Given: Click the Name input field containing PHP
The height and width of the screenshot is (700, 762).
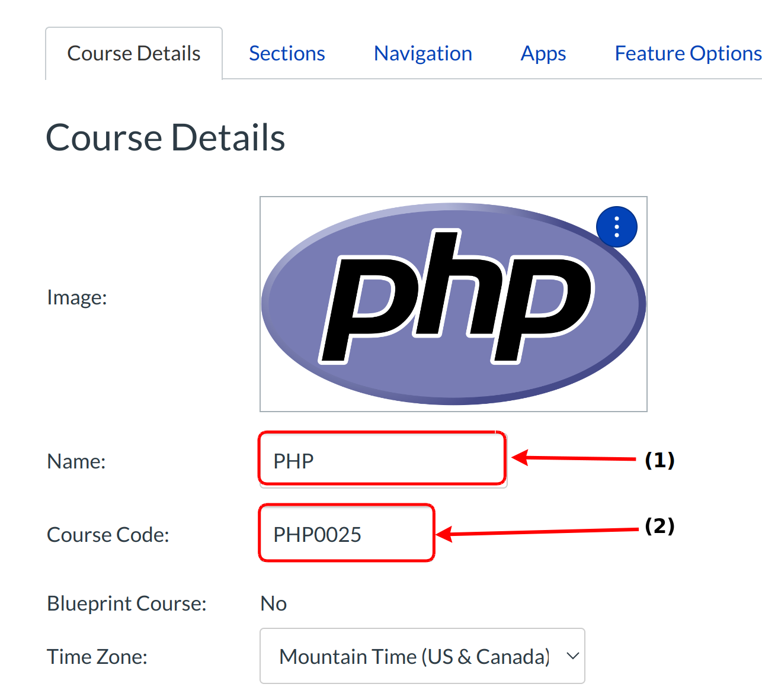Looking at the screenshot, I should tap(382, 460).
